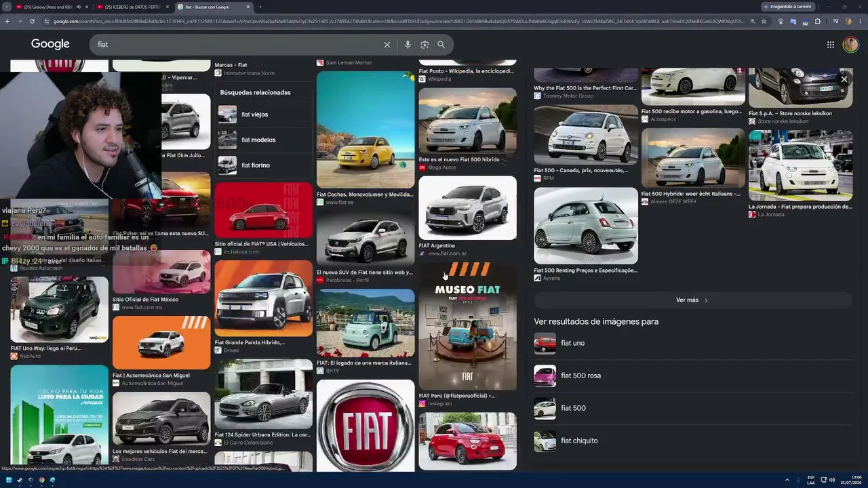Open the La Jornada Fiat production image

[x=800, y=165]
